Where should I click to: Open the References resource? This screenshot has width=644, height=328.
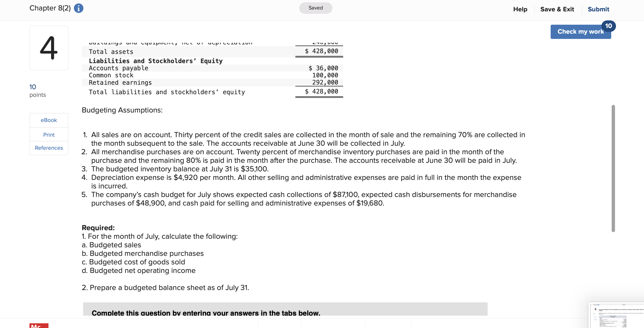[x=48, y=148]
